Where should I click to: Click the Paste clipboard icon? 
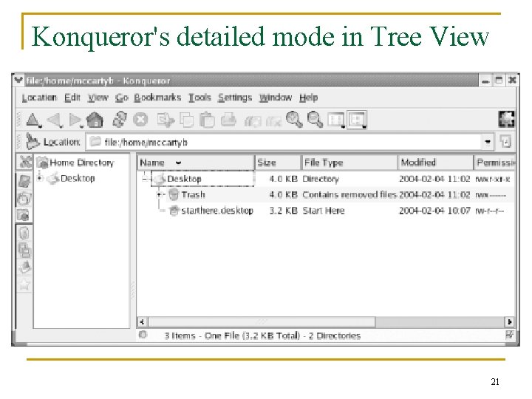(207, 120)
